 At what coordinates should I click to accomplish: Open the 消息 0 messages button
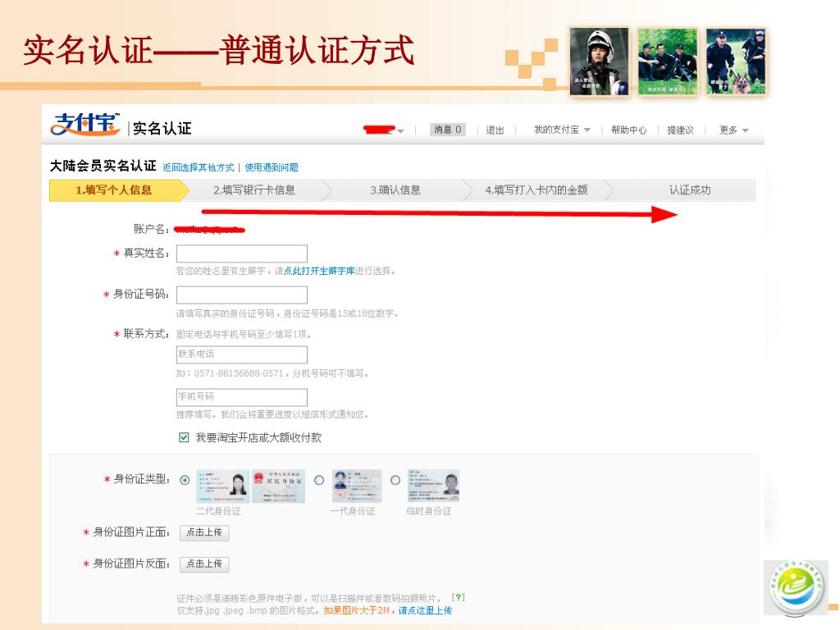[x=447, y=130]
